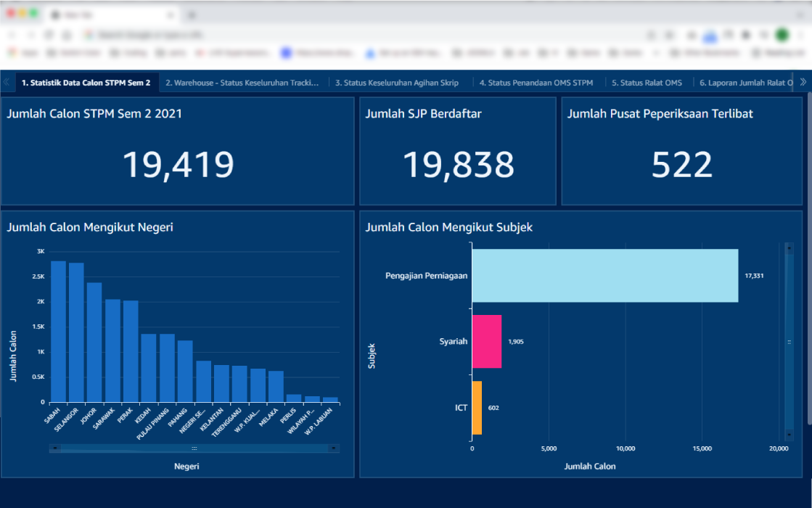
Task: Open a new browser tab with plus button
Action: click(x=192, y=15)
